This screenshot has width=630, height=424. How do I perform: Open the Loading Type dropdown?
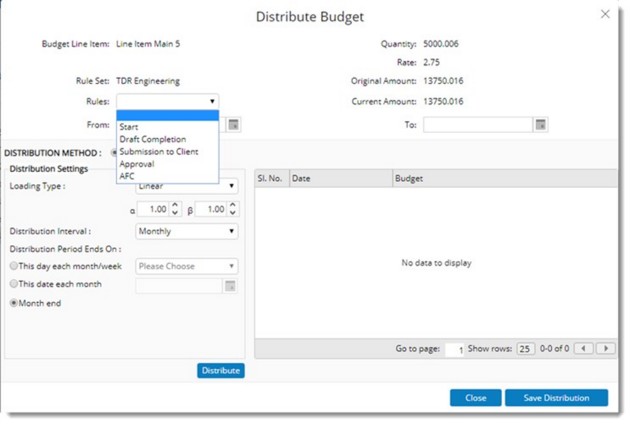[x=186, y=186]
